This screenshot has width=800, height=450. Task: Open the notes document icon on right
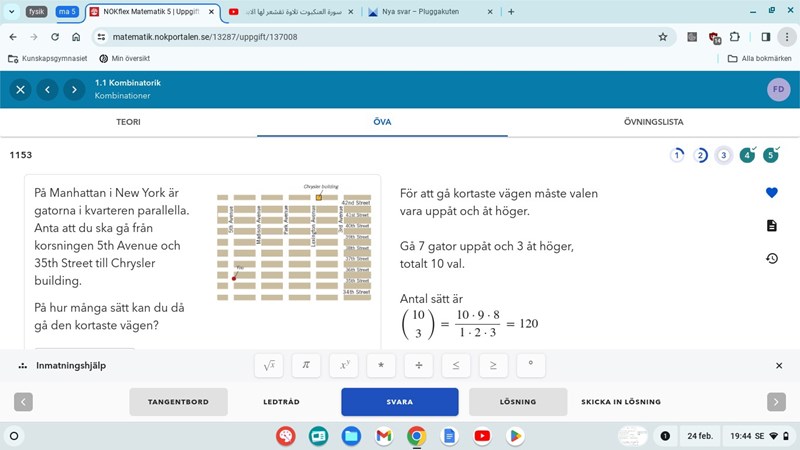click(771, 226)
